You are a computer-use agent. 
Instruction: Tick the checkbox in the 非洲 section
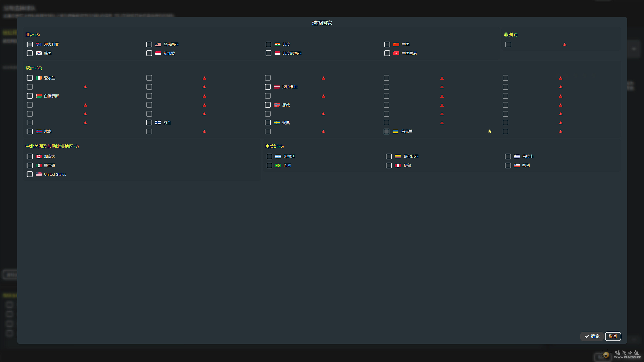[508, 44]
